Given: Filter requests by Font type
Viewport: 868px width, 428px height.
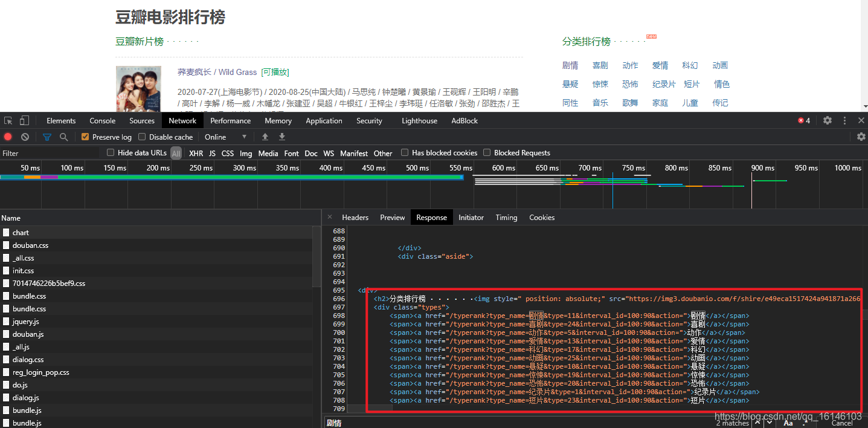Looking at the screenshot, I should (x=292, y=154).
